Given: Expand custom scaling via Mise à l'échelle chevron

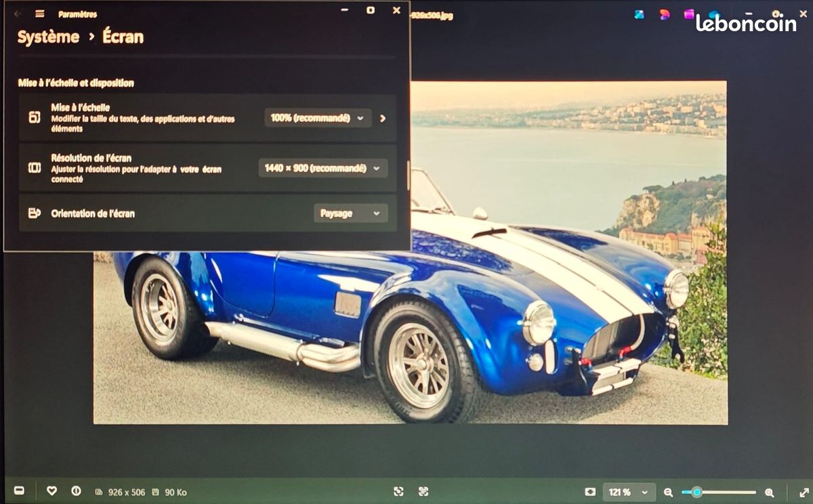Looking at the screenshot, I should pyautogui.click(x=383, y=118).
